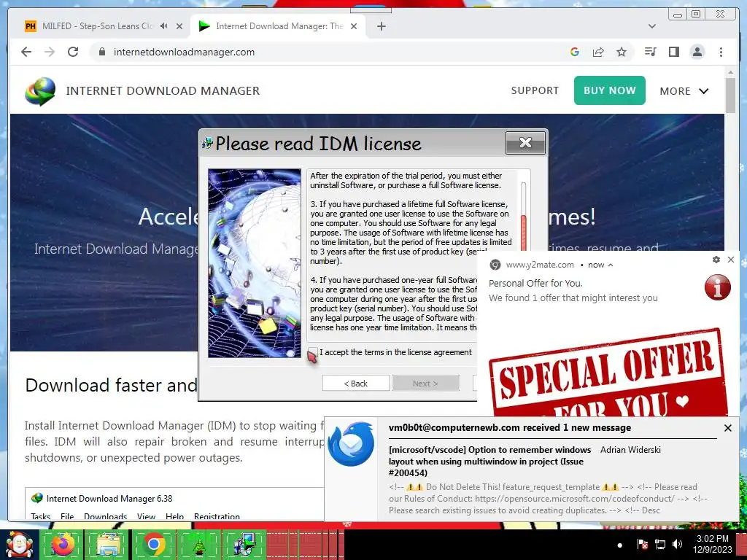Expand the Chrome tab search chevron

[652, 26]
